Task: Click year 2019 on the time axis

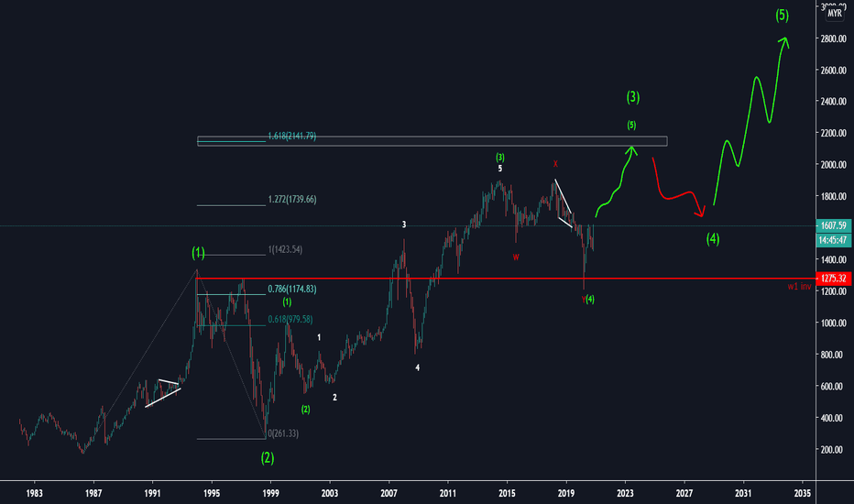Action: tap(566, 493)
